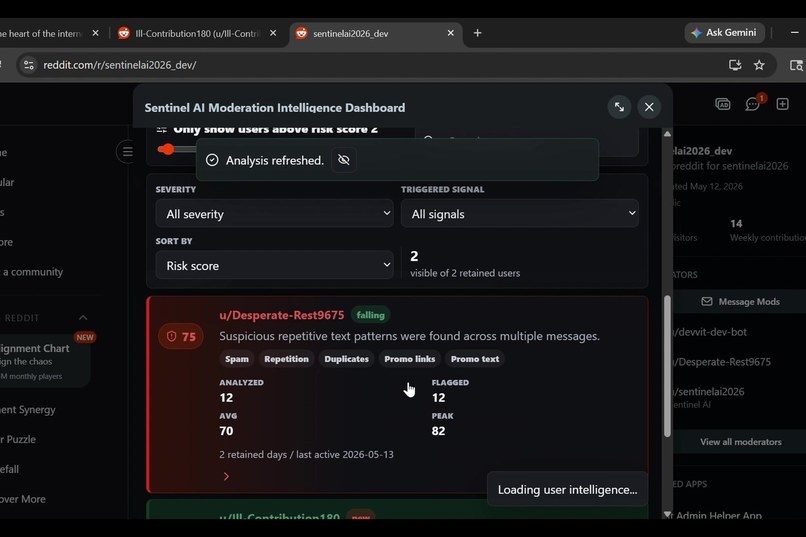Open the All signals dropdown

520,213
